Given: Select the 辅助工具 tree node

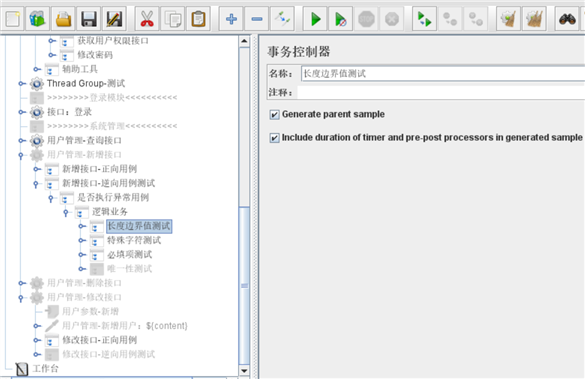Looking at the screenshot, I should 79,69.
